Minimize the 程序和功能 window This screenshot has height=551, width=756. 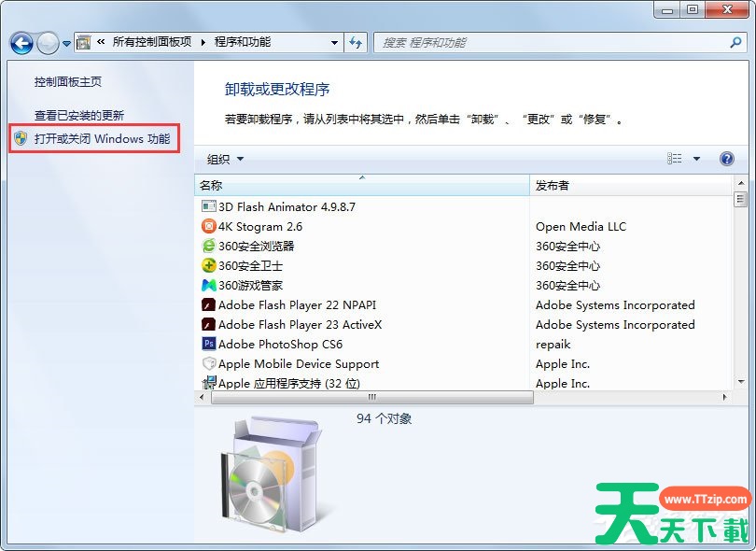click(667, 9)
